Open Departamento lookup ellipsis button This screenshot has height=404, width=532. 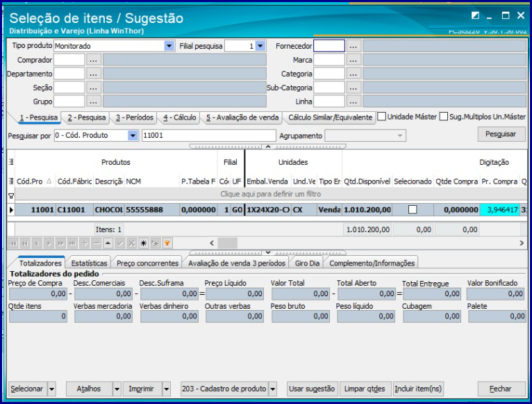(x=94, y=74)
